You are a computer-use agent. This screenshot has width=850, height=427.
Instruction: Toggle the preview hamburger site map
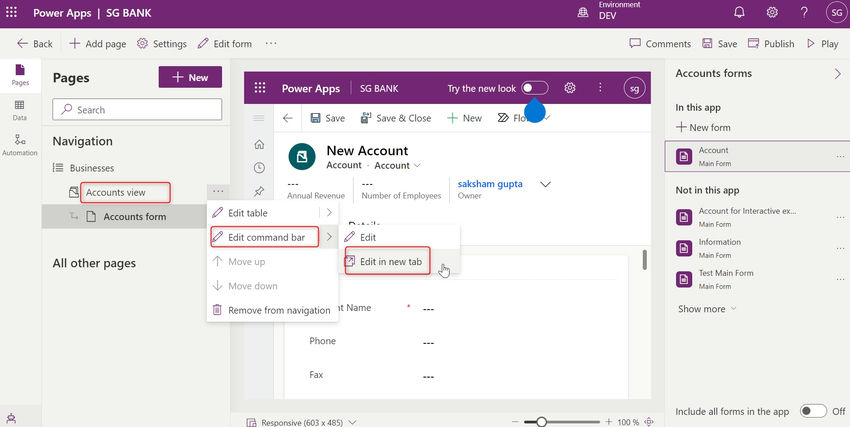click(x=259, y=118)
